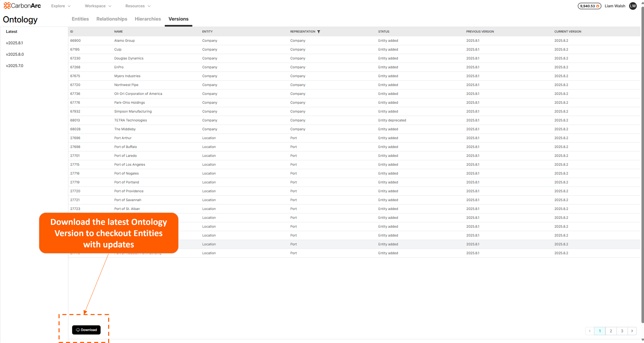Click the CarbonArc logo
The image size is (644, 343).
tap(22, 6)
